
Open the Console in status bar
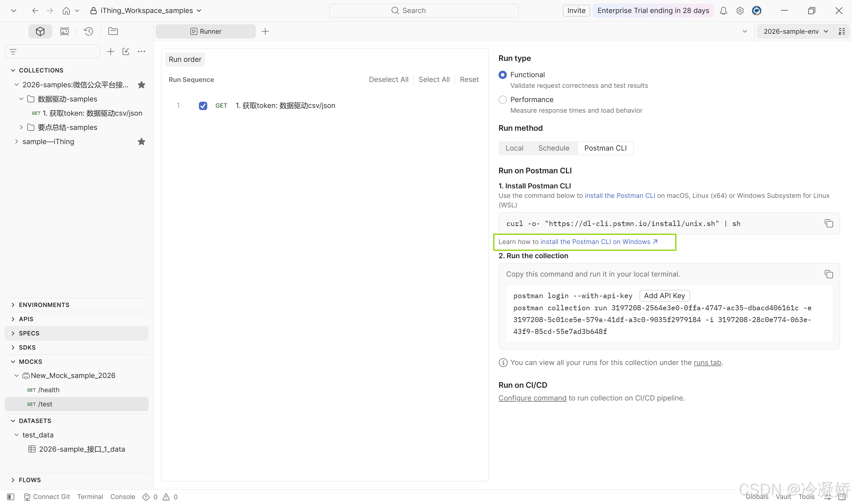123,497
